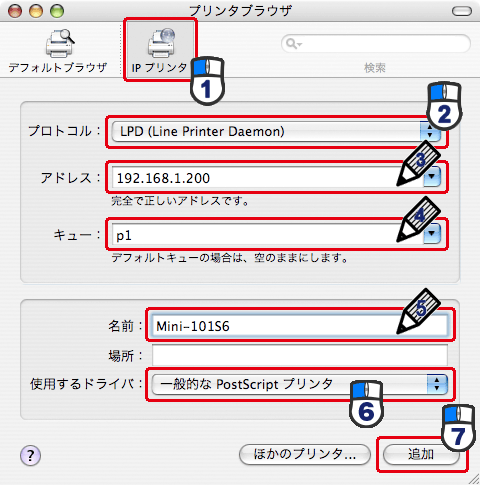Click the ほかのプリンタ... button
Viewport: 480px width, 485px height.
[x=305, y=454]
